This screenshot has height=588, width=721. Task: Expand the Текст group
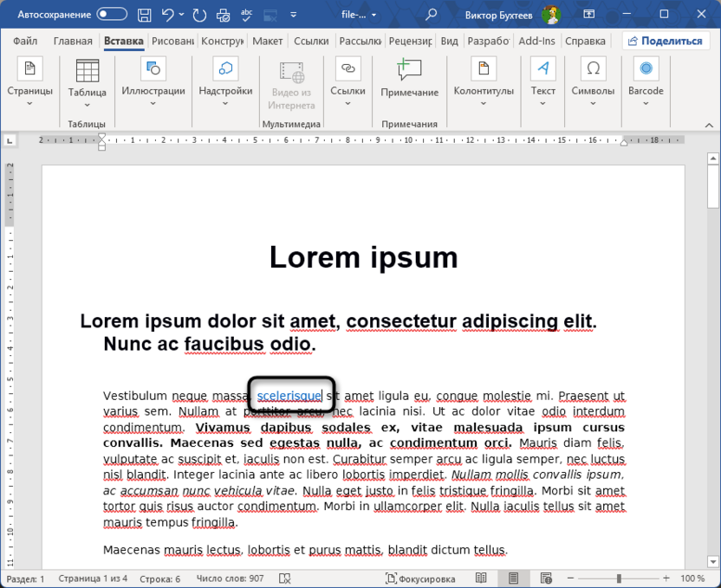[x=543, y=81]
